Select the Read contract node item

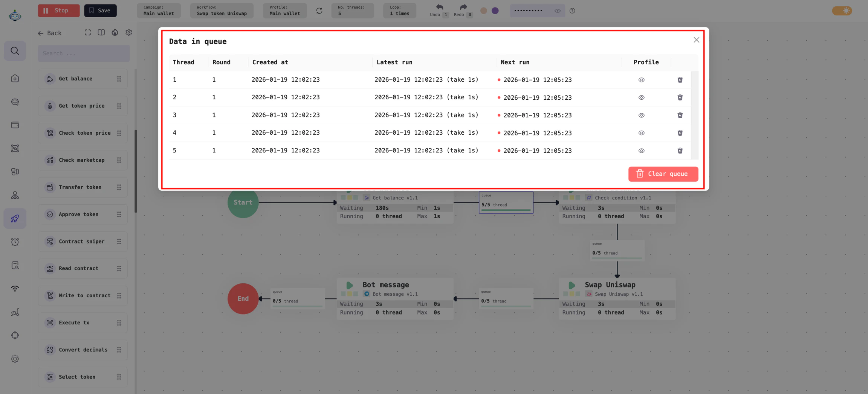click(x=83, y=268)
